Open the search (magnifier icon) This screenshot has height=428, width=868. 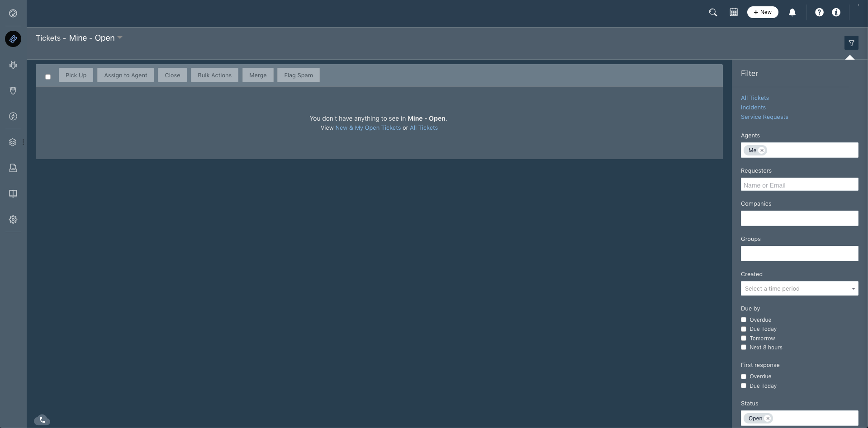point(713,12)
